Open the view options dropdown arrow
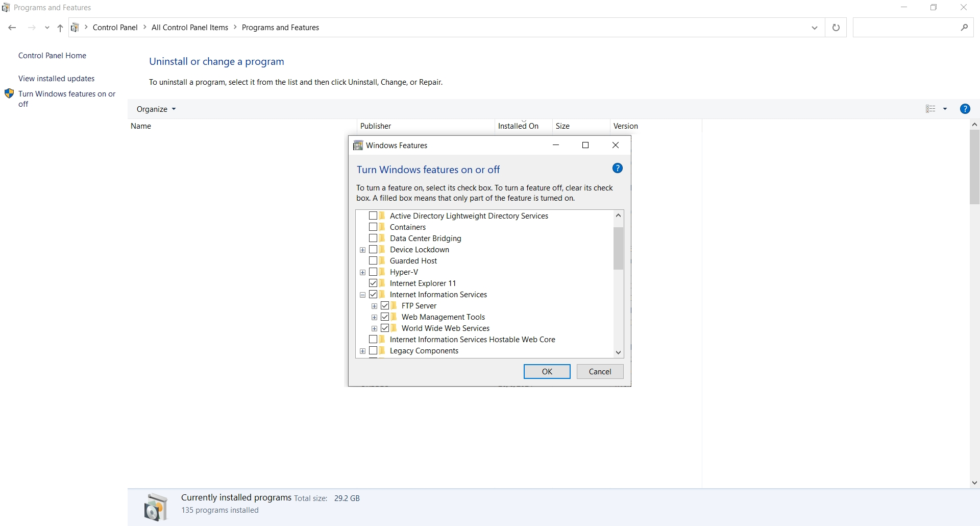The height and width of the screenshot is (526, 980). [945, 109]
